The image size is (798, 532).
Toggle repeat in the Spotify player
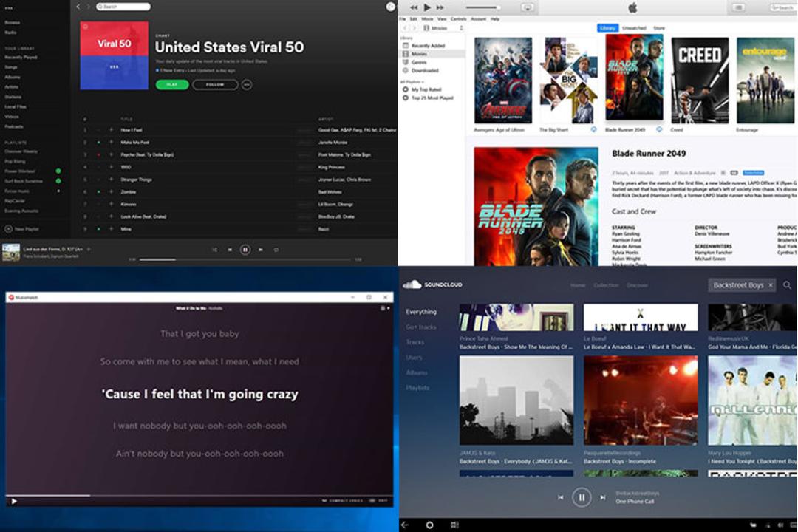point(276,250)
